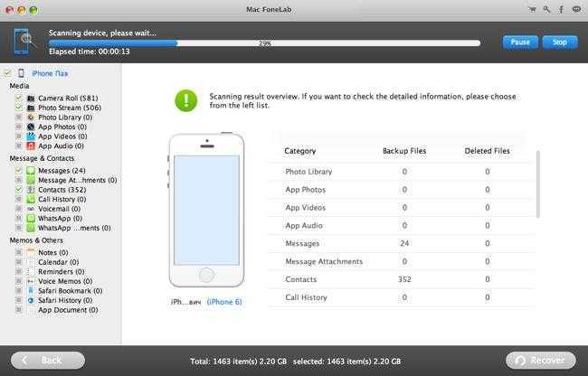Click the WhatsApp icon
The width and height of the screenshot is (588, 376).
pyautogui.click(x=31, y=219)
